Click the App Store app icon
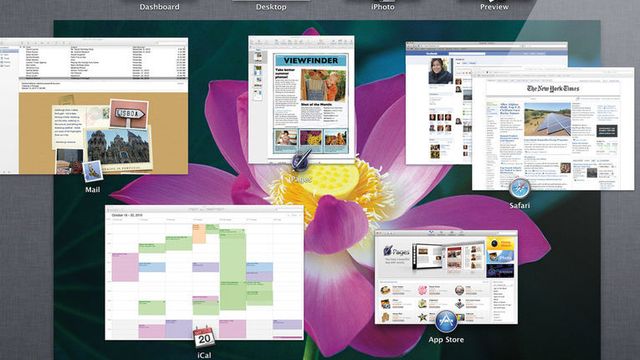 pyautogui.click(x=446, y=322)
